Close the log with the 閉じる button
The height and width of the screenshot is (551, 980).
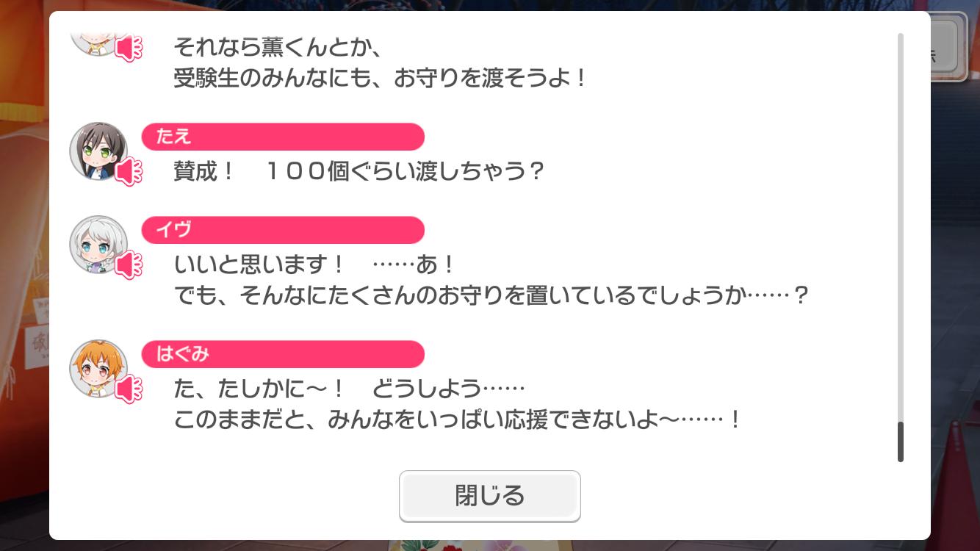point(490,496)
